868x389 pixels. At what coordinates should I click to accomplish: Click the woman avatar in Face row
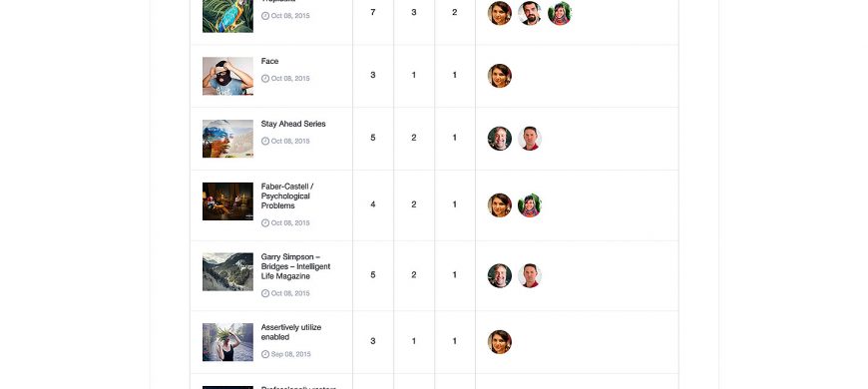(x=499, y=76)
